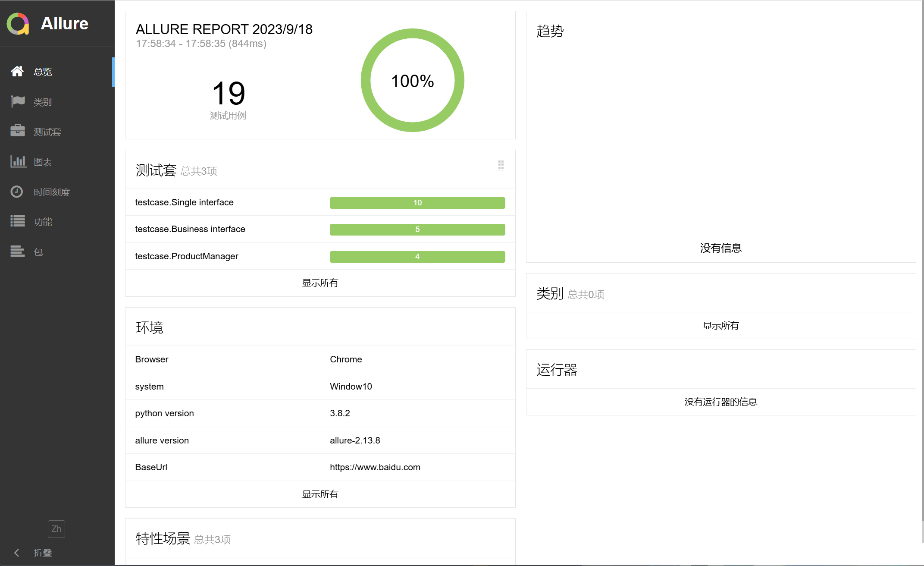Viewport: 924px width, 566px height.
Task: Click the list icon for 功能
Action: pos(18,221)
